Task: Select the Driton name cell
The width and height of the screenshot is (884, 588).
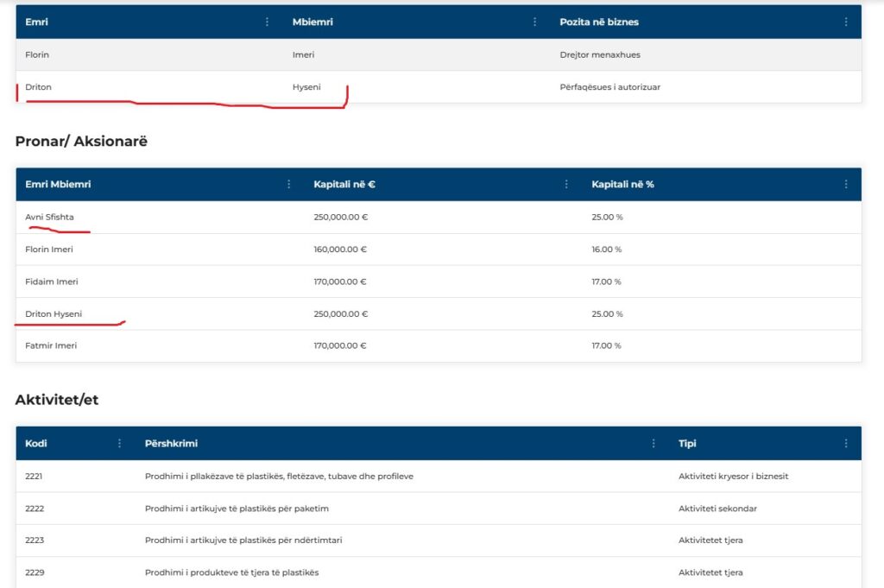Action: [x=39, y=86]
